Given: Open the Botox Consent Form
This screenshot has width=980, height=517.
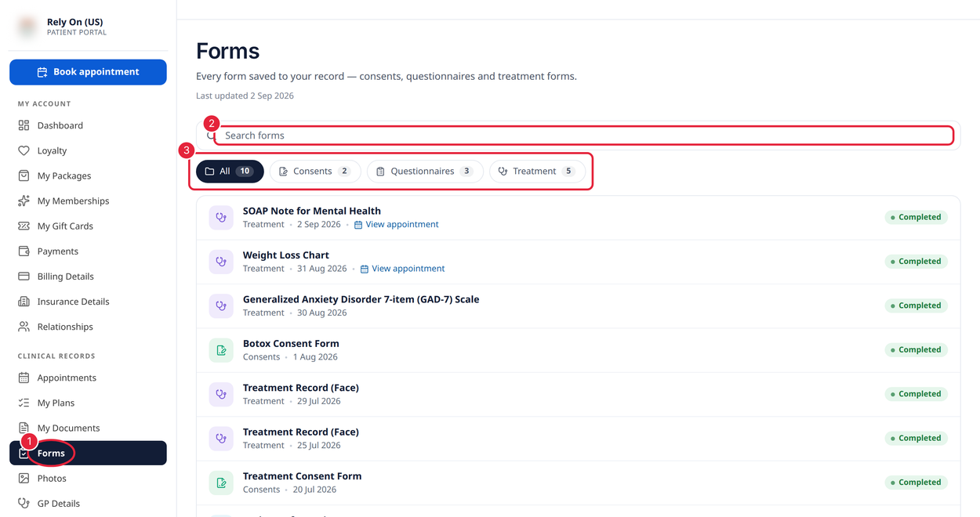Looking at the screenshot, I should (x=291, y=343).
